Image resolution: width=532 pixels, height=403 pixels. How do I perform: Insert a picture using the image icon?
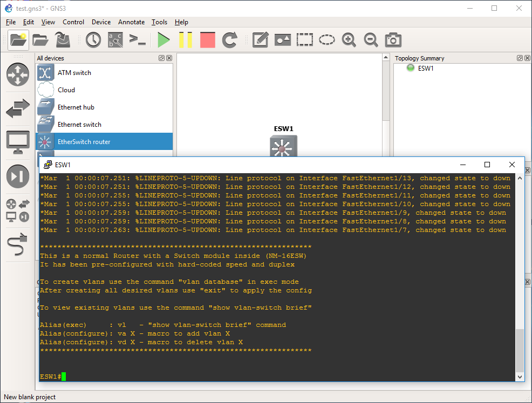tap(283, 40)
